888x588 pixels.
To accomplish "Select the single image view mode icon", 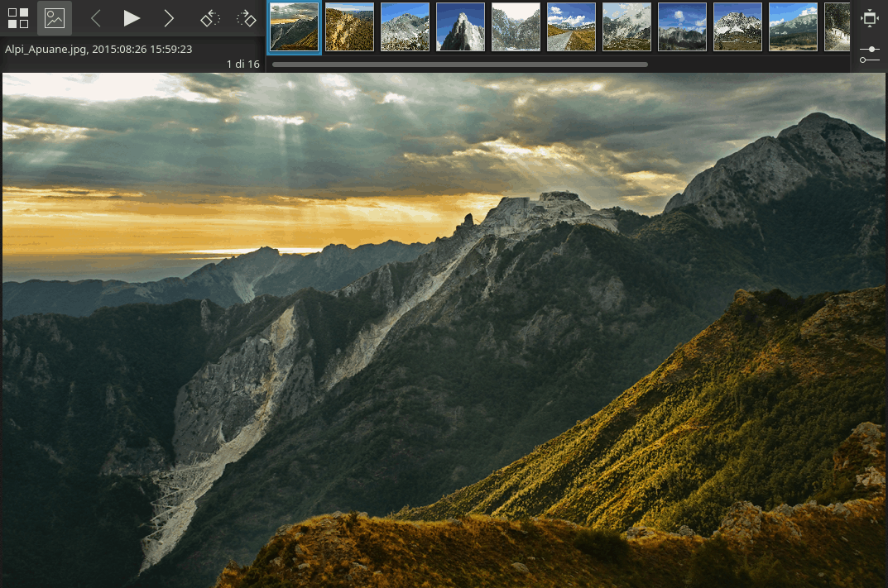I will (55, 18).
